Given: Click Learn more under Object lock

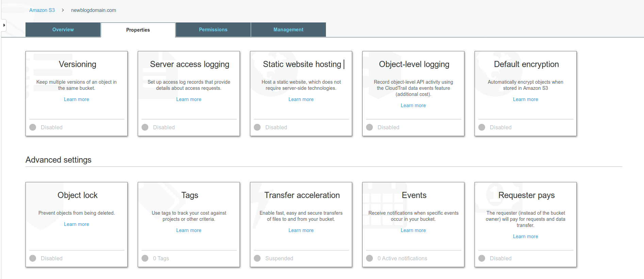Looking at the screenshot, I should (x=77, y=224).
